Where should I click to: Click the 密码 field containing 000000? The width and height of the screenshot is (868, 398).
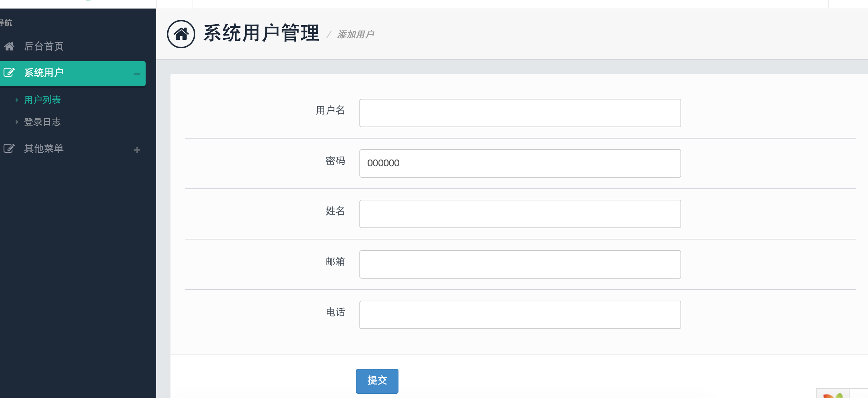(520, 163)
